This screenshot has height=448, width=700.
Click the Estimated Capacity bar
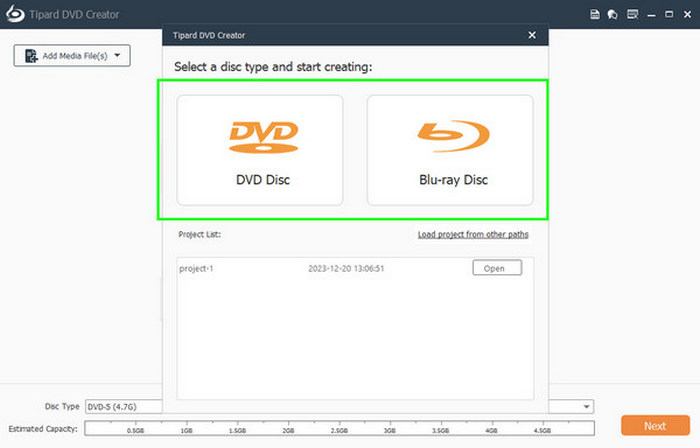pyautogui.click(x=339, y=428)
